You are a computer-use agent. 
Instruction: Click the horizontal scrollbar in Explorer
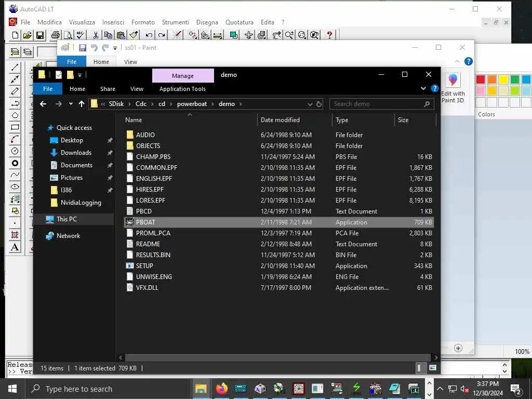277,357
